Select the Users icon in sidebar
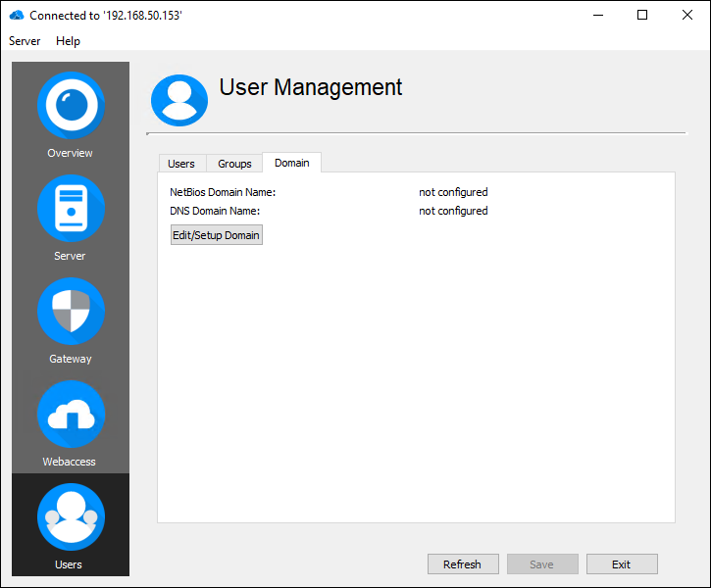 [71, 517]
